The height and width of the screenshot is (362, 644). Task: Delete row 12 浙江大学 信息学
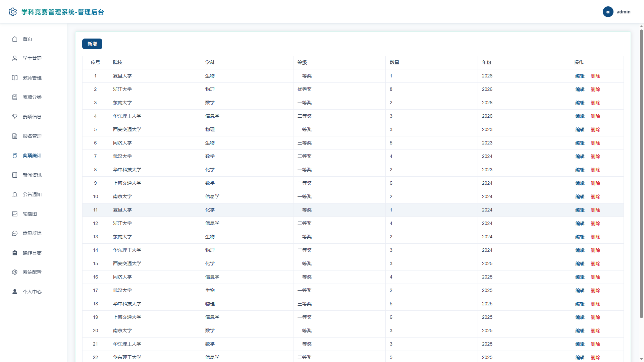pyautogui.click(x=595, y=224)
